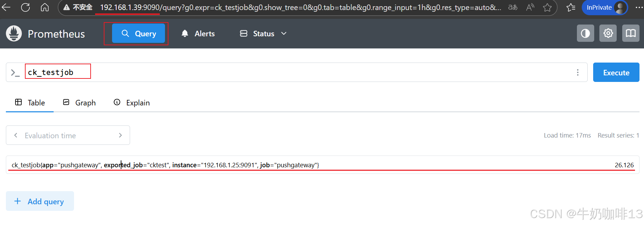
Task: Click the read aloud icon
Action: [x=530, y=7]
